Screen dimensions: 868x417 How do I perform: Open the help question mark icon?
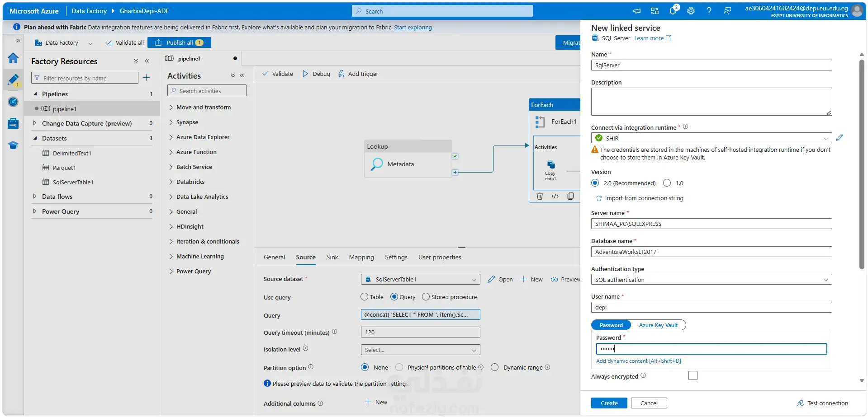709,11
